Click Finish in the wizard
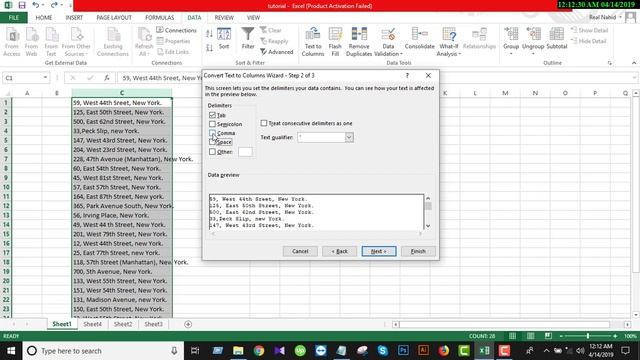The image size is (640, 360). (x=418, y=251)
